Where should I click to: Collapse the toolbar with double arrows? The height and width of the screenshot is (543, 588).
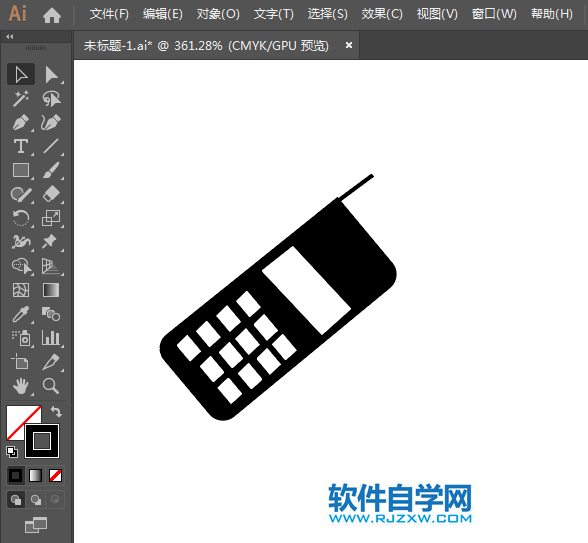pos(10,36)
